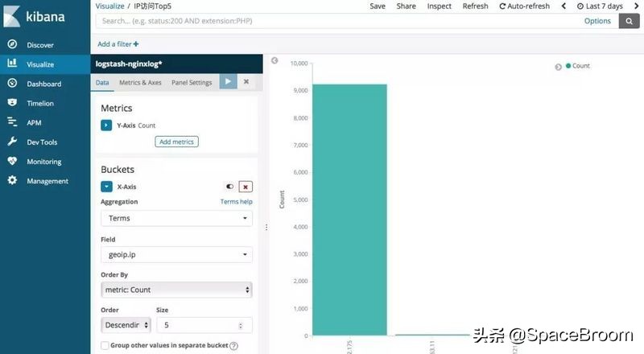
Task: Open the Field geoip.ip dropdown
Action: coord(176,254)
